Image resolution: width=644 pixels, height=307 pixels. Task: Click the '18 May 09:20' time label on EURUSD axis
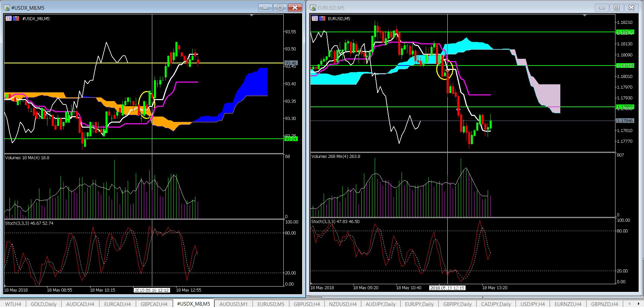point(366,288)
